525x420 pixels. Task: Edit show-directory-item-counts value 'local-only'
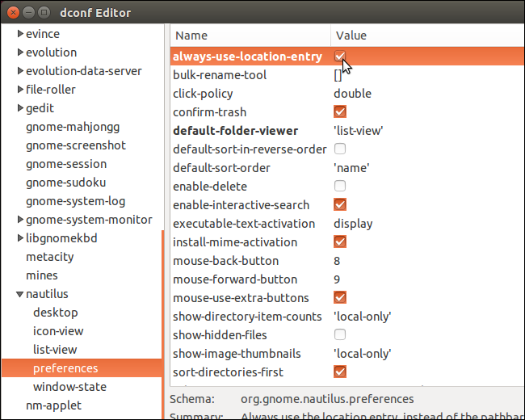(363, 317)
